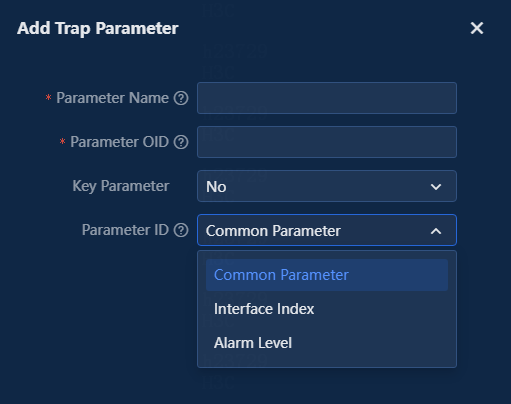Viewport: 511px width, 404px height.
Task: Click the Key Parameter label
Action: click(x=121, y=186)
